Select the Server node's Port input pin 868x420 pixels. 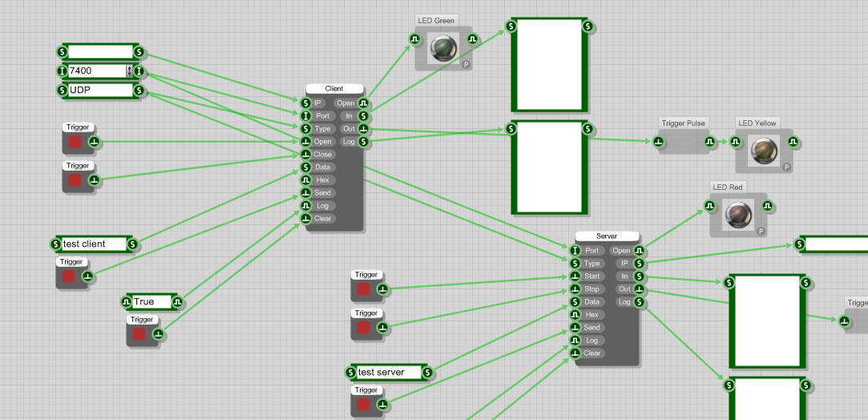[575, 251]
